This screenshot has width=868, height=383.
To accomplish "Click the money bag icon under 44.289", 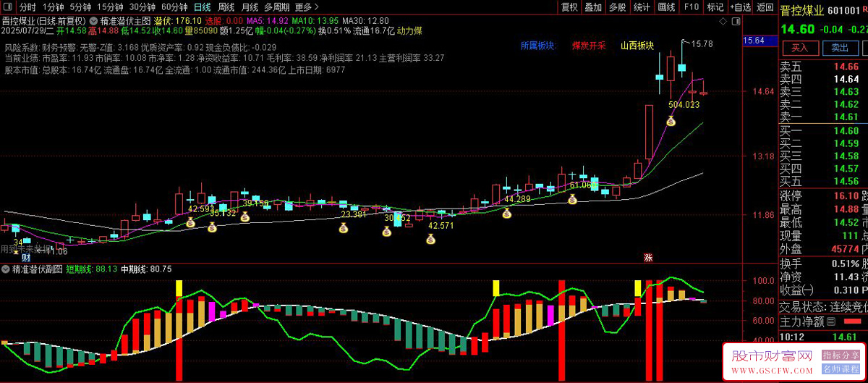I will 507,213.
